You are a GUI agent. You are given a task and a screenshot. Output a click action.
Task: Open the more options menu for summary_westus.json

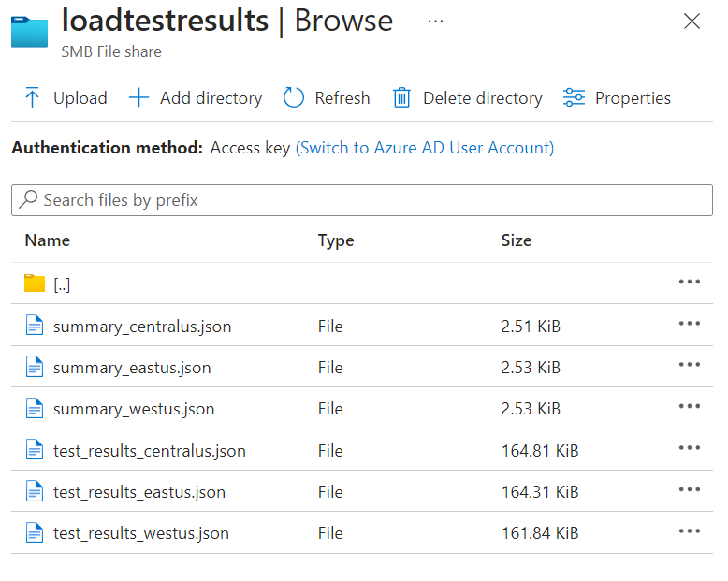[x=690, y=407]
